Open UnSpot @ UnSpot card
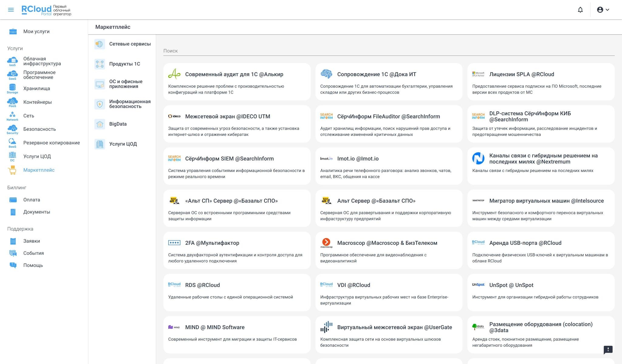Screen dimensions: 622x364 point(541,292)
